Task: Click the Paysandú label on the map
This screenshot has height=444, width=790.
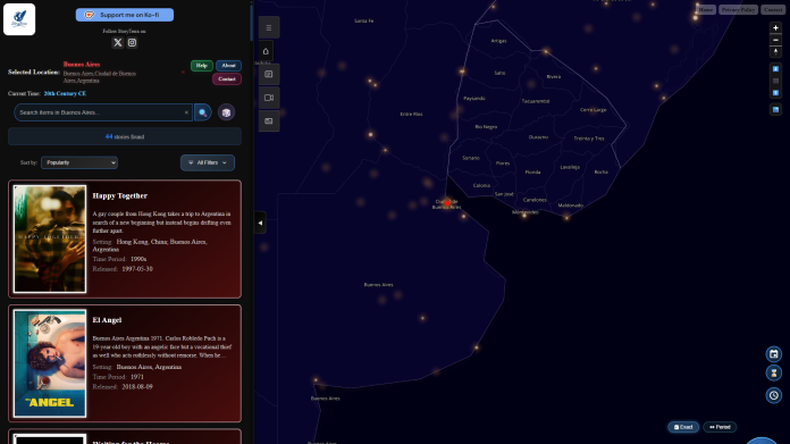Action: [x=474, y=98]
